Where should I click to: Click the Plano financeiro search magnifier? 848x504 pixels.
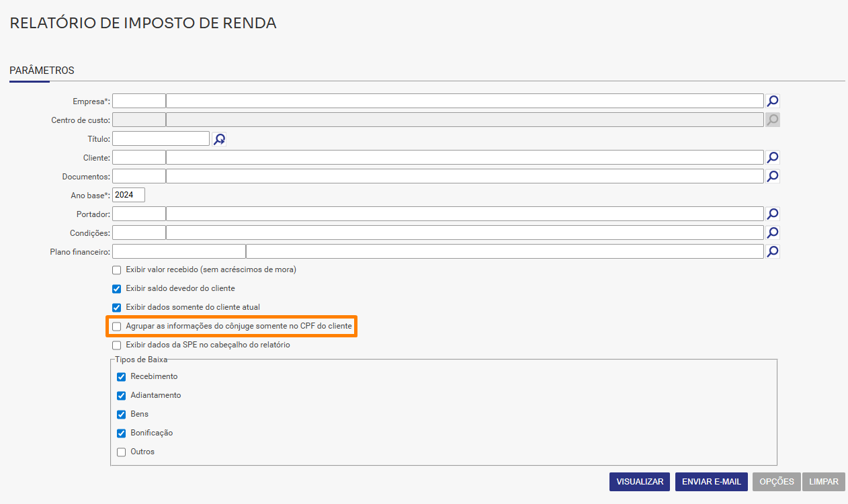click(x=773, y=251)
